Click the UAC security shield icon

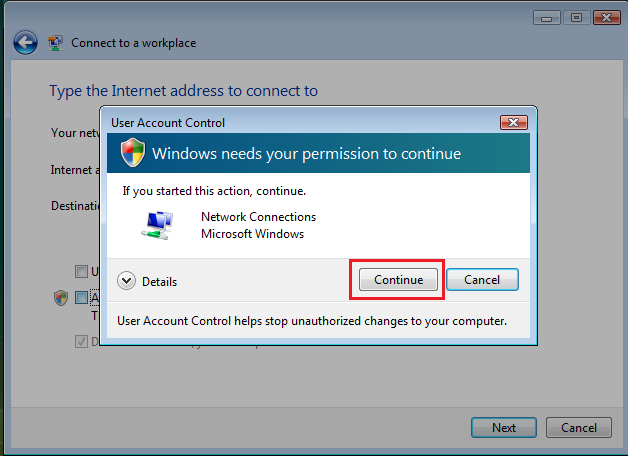tap(133, 153)
